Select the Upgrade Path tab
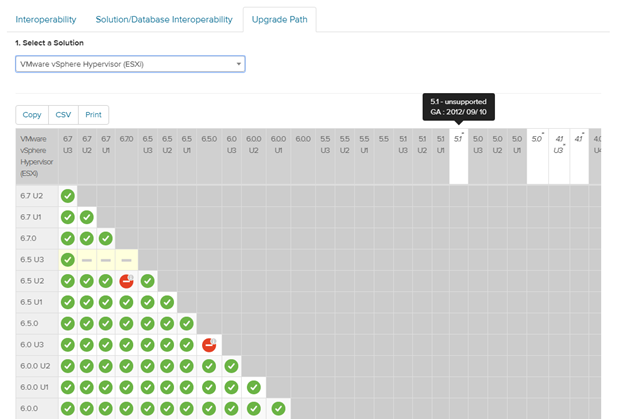Image resolution: width=623 pixels, height=419 pixels. tap(279, 19)
